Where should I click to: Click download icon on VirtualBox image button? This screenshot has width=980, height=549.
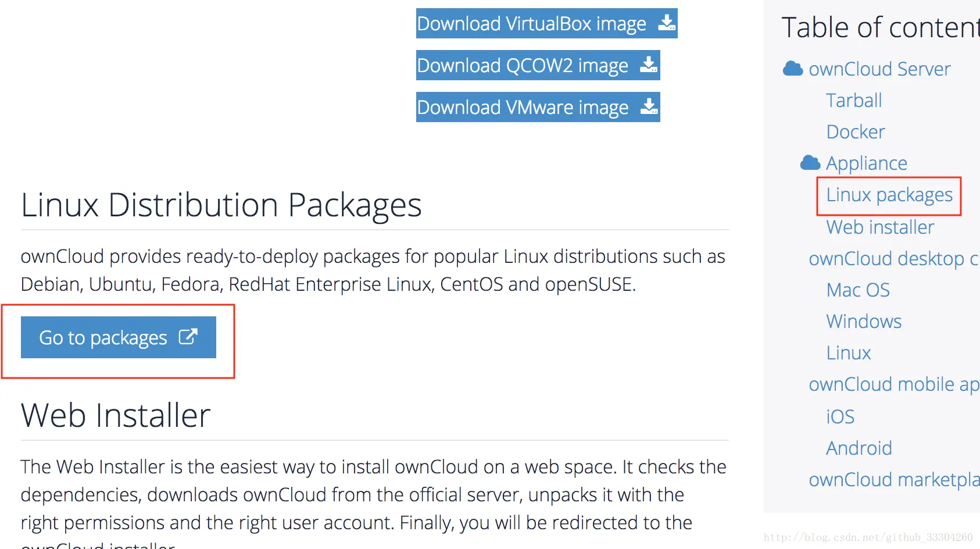point(667,23)
